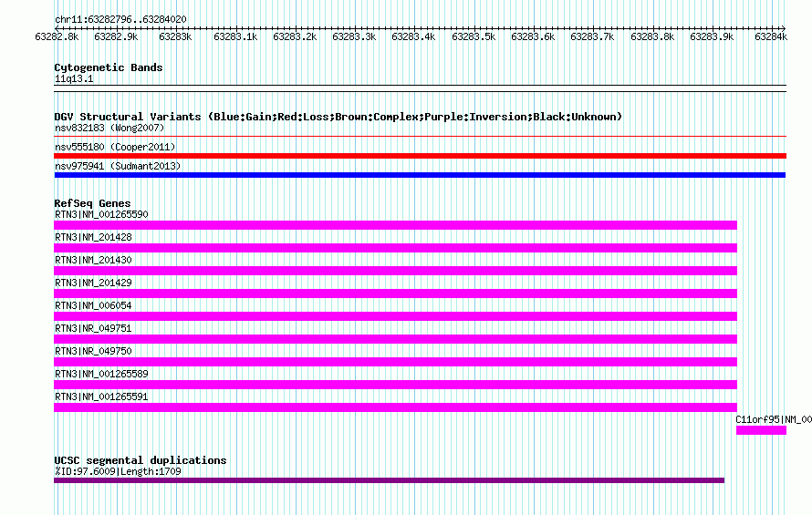Click the RTN3|NR_049750 label
Screen dimensions: 812x515
pos(93,351)
